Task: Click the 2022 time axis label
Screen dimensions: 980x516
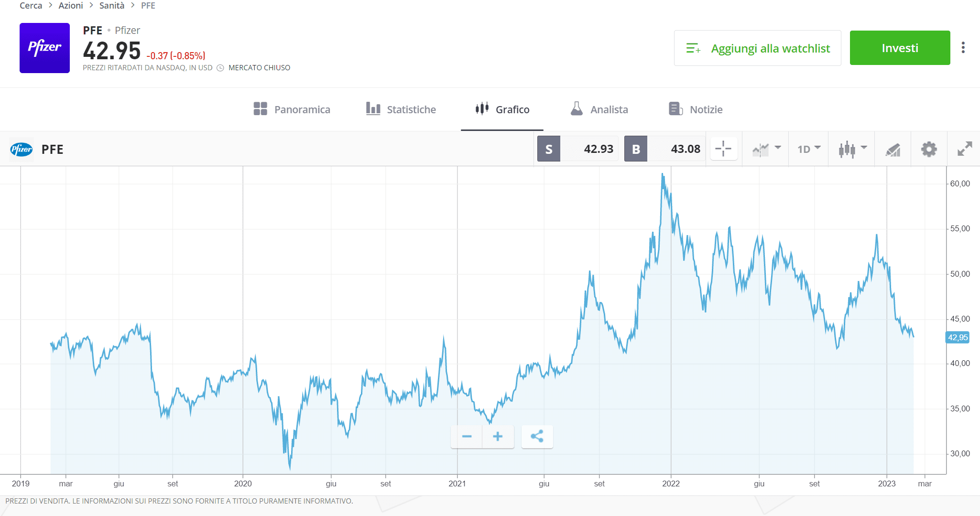Action: 671,484
